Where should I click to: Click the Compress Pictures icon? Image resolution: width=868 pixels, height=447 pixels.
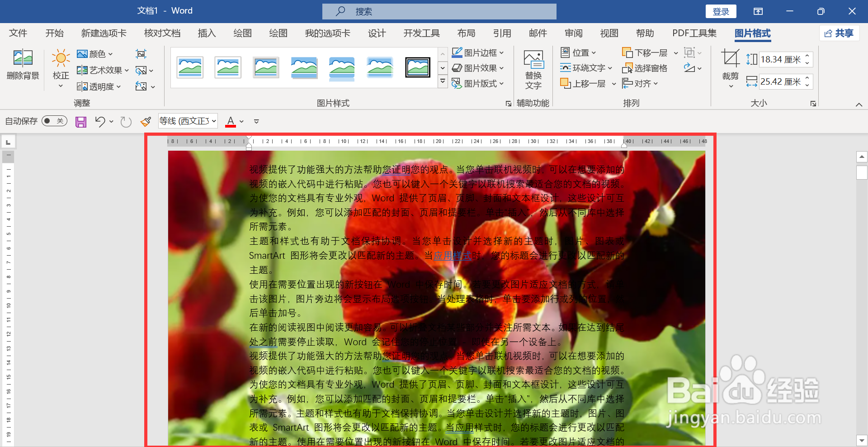pyautogui.click(x=141, y=54)
